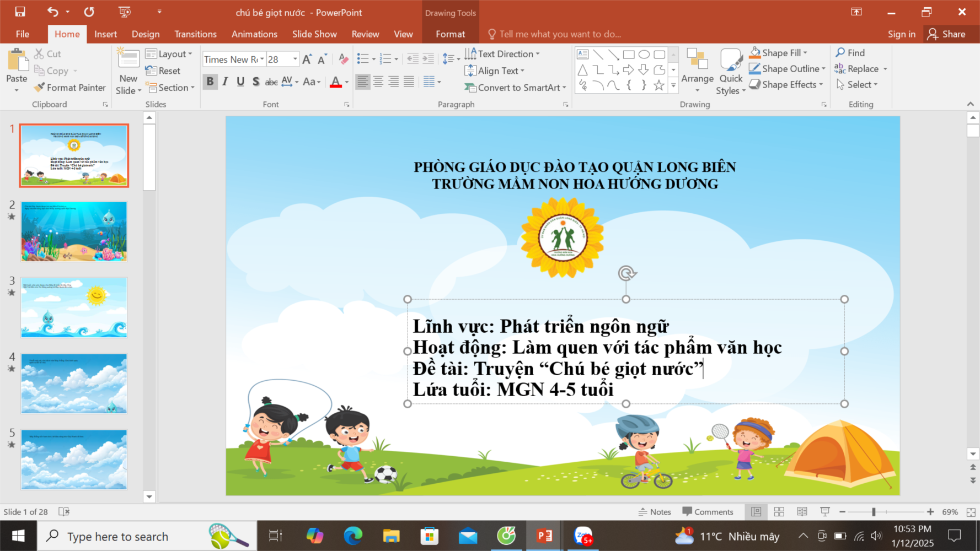The width and height of the screenshot is (980, 551).
Task: Switch to Reading View in status bar
Action: point(802,512)
